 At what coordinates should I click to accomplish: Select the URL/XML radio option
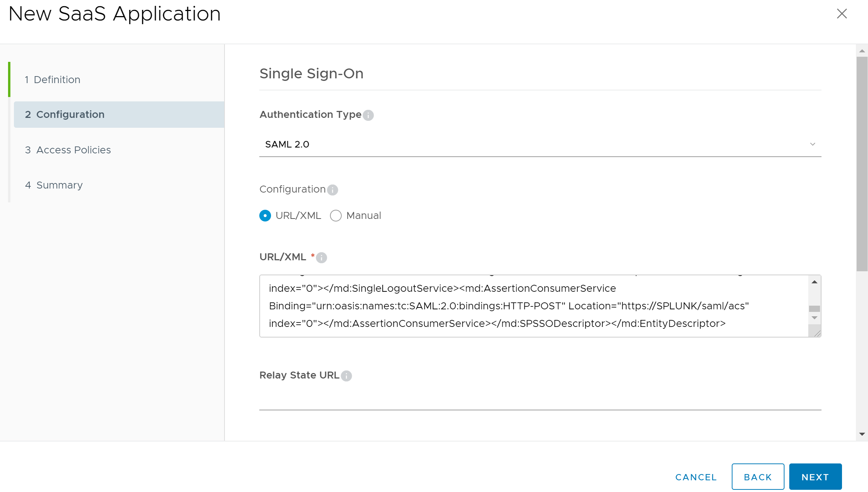pos(265,216)
